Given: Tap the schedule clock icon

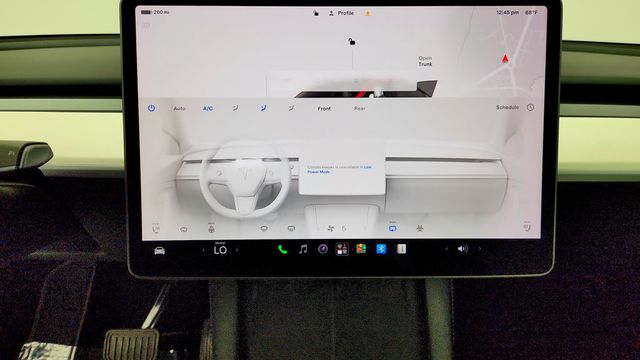Looking at the screenshot, I should coord(530,107).
